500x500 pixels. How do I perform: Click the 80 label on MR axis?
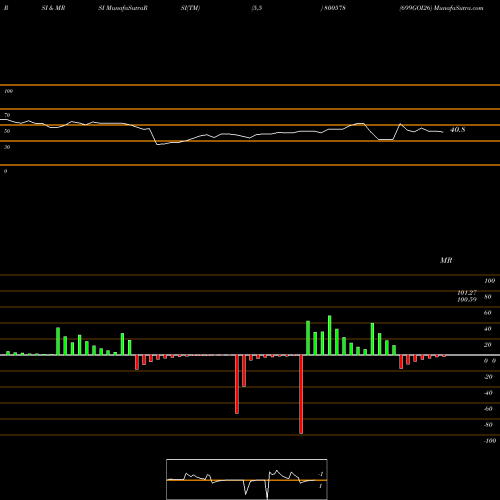coord(488,297)
